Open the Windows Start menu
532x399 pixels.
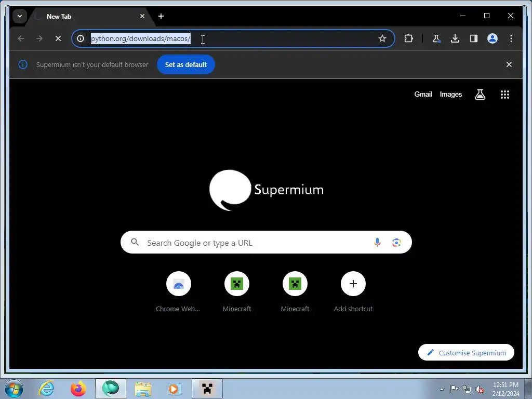point(14,389)
